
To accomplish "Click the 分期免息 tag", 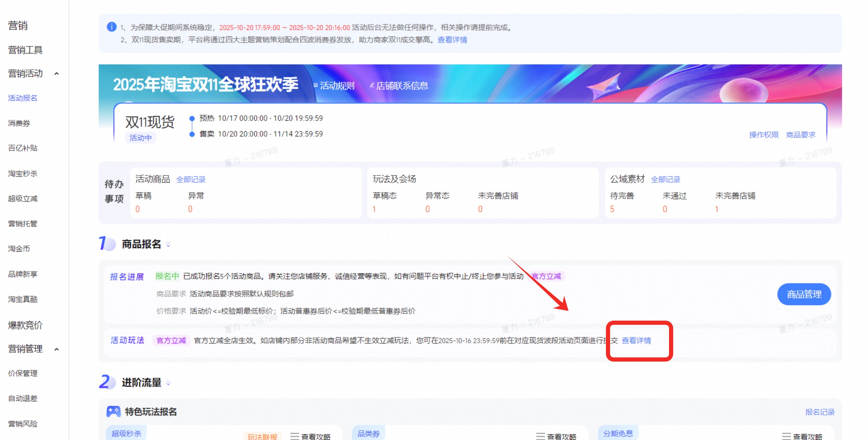I will pos(618,433).
